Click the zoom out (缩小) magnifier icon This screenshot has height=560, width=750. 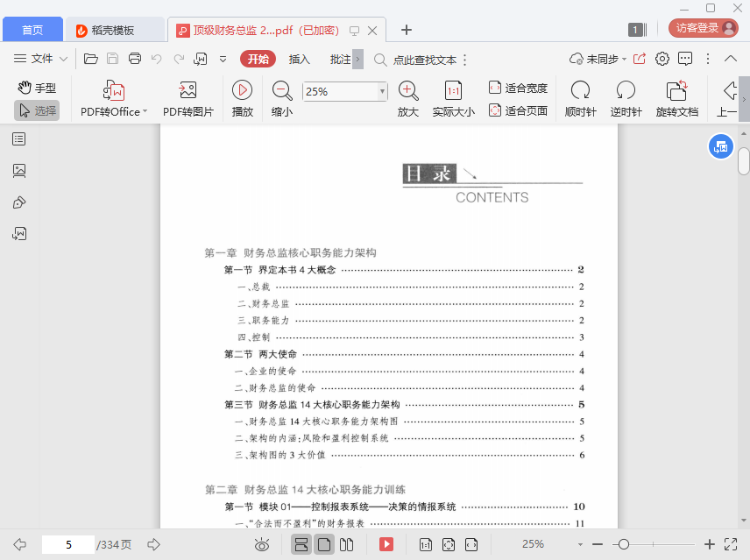[x=282, y=90]
